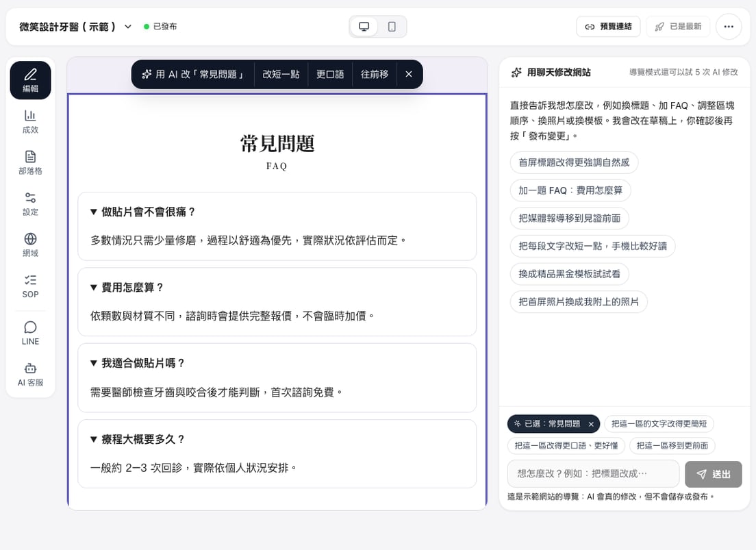
Task: Click the 預覽連結 preview link button
Action: [x=608, y=27]
